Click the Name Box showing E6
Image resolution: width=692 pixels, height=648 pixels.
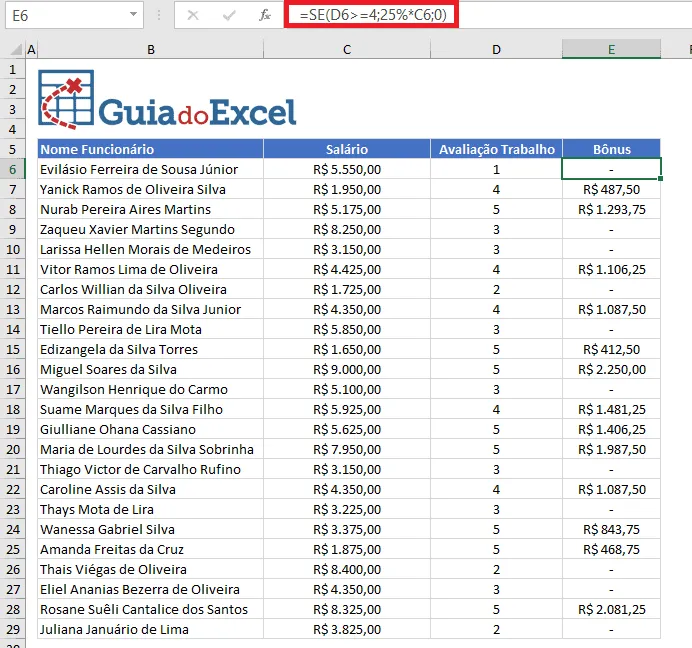click(74, 15)
